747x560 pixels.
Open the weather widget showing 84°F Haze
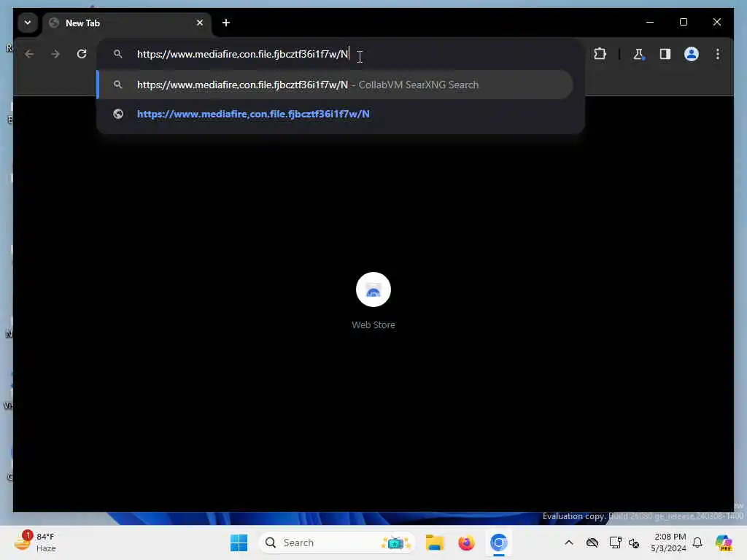click(x=35, y=542)
